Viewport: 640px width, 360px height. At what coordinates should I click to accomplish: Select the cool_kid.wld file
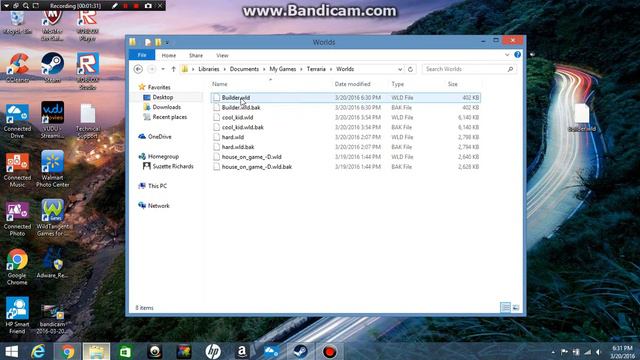345,117
